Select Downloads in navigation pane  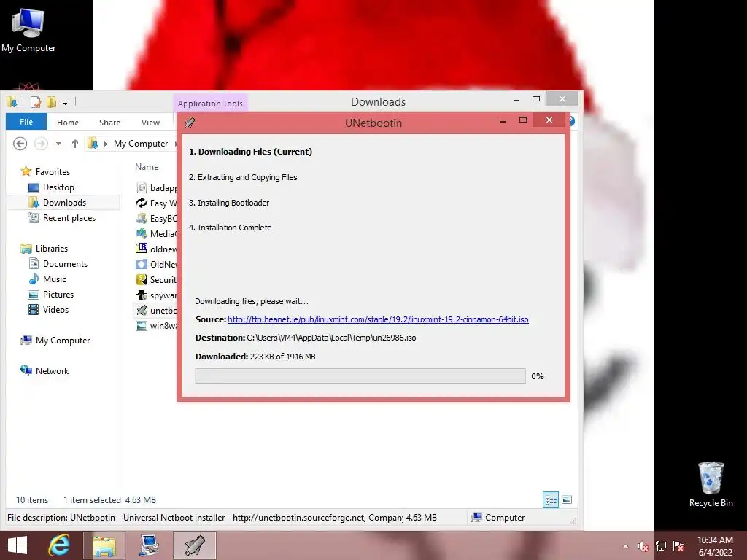(64, 203)
